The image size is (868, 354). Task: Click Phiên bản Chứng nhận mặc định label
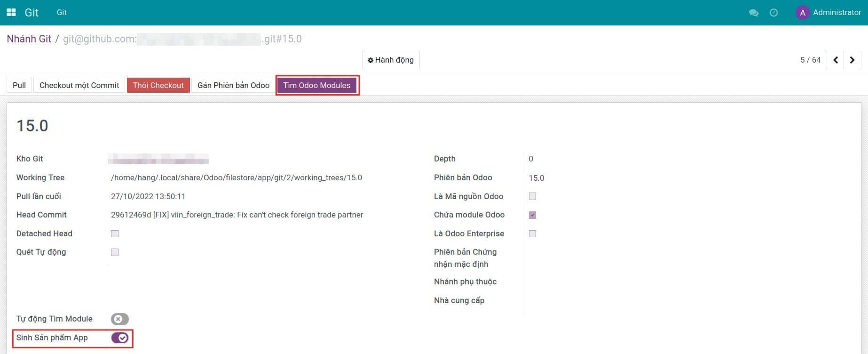465,258
